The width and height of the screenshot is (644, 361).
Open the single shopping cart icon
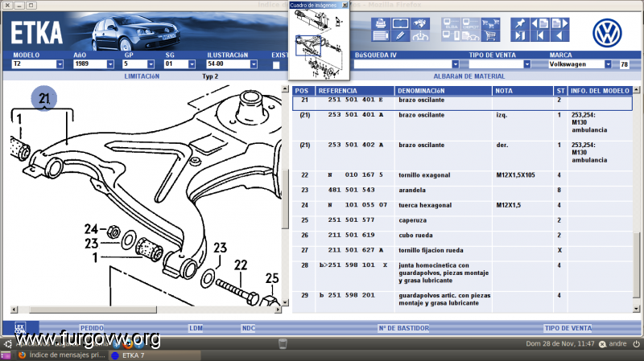[490, 36]
